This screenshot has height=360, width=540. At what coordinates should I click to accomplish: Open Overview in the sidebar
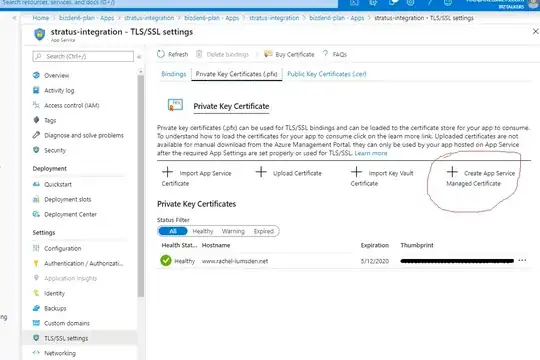[x=56, y=75]
